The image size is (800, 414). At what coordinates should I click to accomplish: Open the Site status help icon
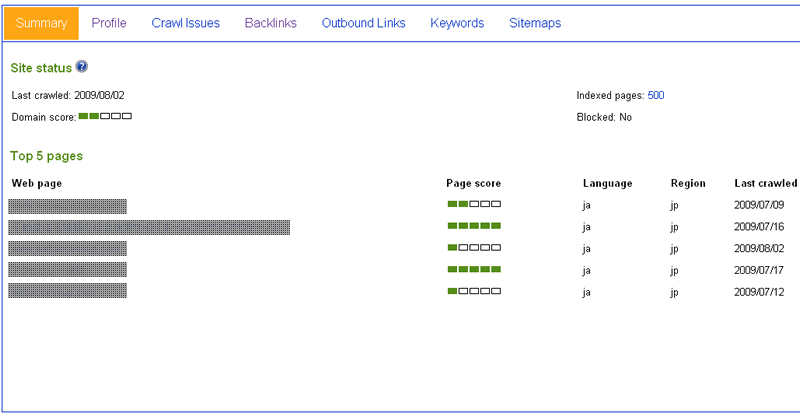82,66
